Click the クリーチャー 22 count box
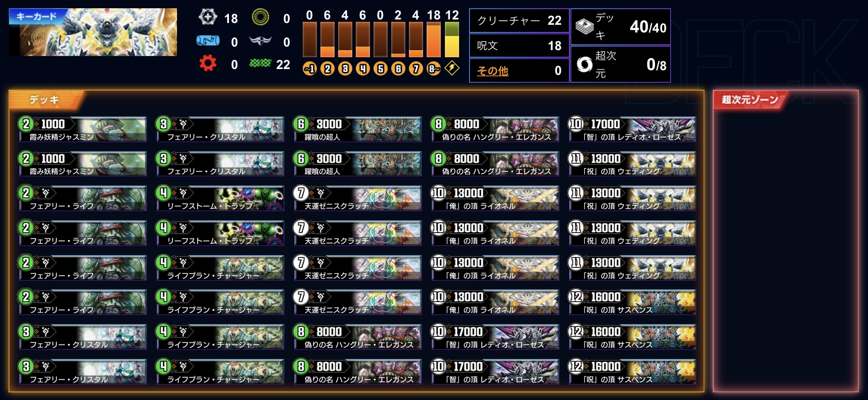The width and height of the screenshot is (868, 400). [519, 21]
